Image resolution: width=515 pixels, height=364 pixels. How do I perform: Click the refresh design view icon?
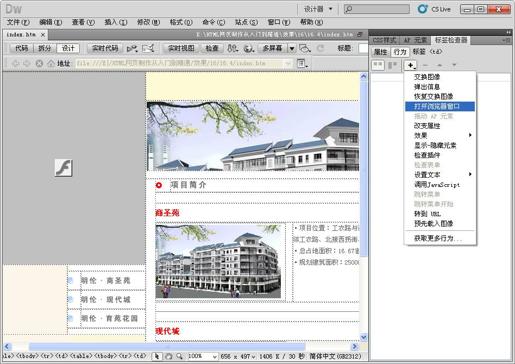(x=320, y=48)
